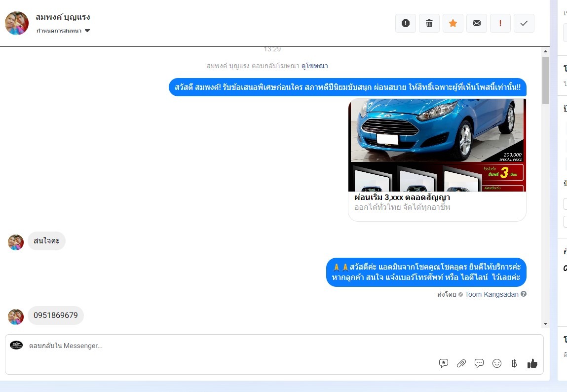Click the สนใจคะ message bubble
The image size is (567, 392).
46,241
